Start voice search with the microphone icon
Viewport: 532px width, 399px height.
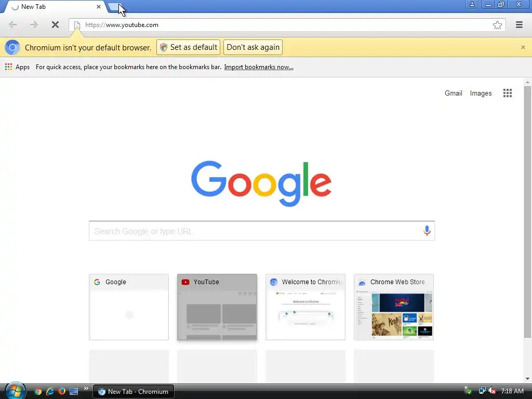[x=427, y=231]
